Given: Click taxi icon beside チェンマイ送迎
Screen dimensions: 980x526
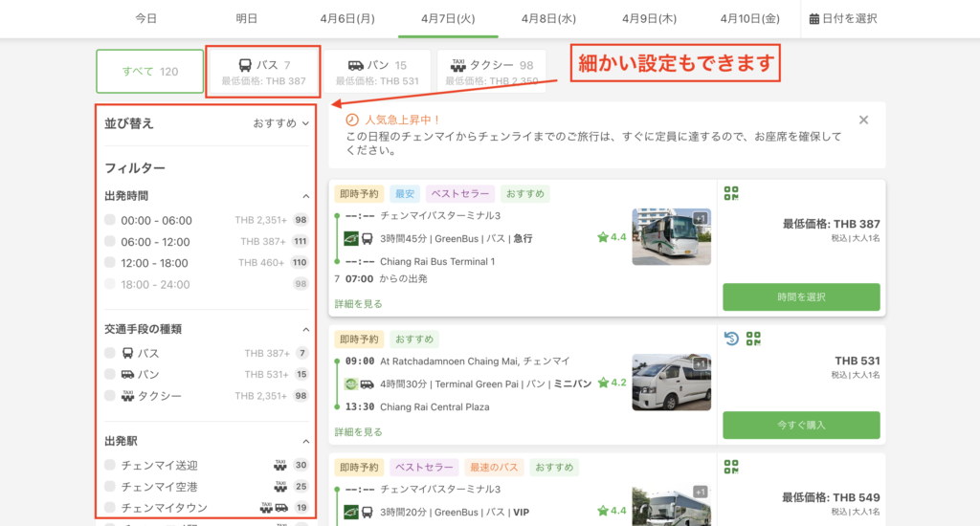Looking at the screenshot, I should 280,465.
